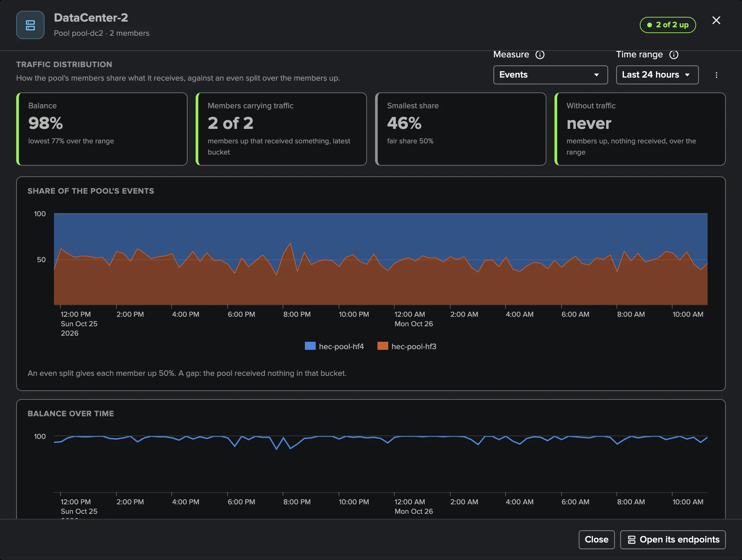Viewport: 742px width, 560px height.
Task: Click the 'lowest 77% over the range' text
Action: [71, 141]
